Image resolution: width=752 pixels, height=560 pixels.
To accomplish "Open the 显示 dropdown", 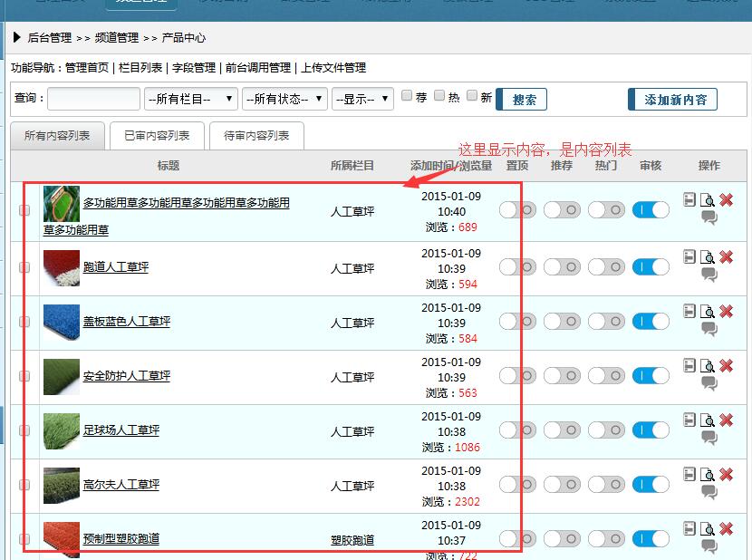I will pos(362,99).
